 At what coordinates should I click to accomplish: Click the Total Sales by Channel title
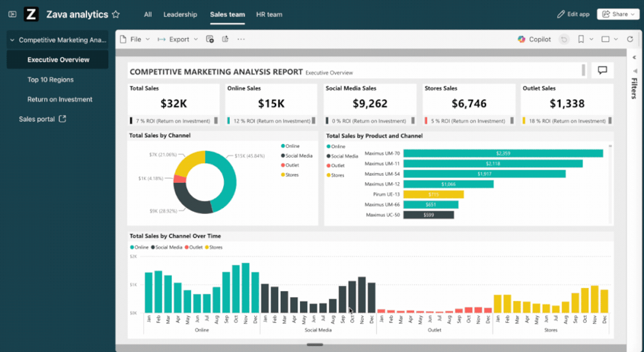click(160, 135)
